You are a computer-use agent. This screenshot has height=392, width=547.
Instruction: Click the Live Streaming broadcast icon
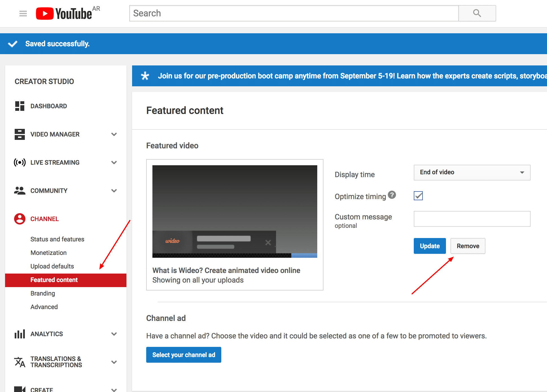coord(20,162)
